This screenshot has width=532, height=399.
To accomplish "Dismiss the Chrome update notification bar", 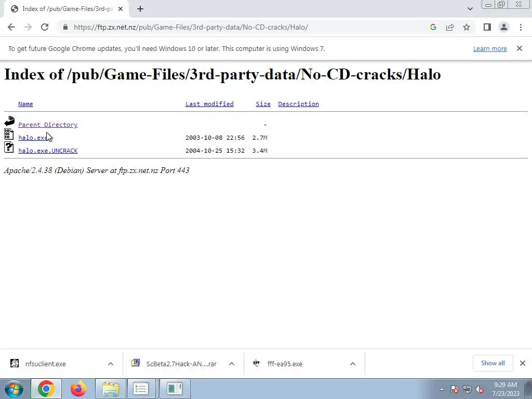I will 519,48.
